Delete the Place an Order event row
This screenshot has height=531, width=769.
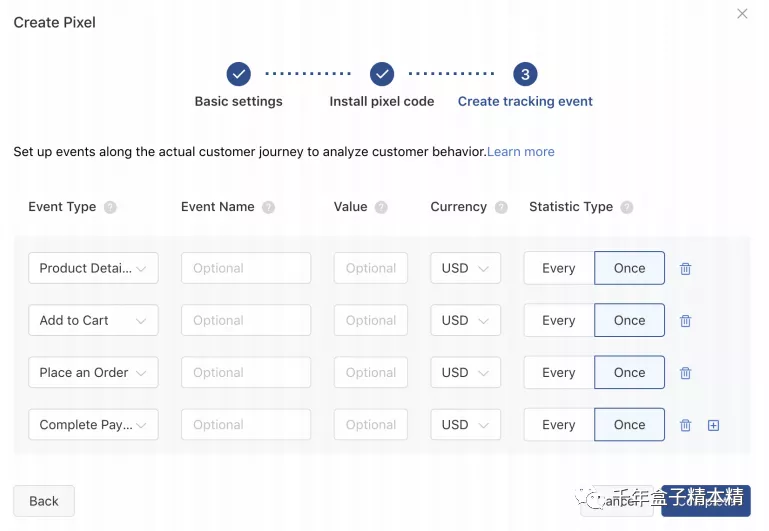(x=685, y=373)
